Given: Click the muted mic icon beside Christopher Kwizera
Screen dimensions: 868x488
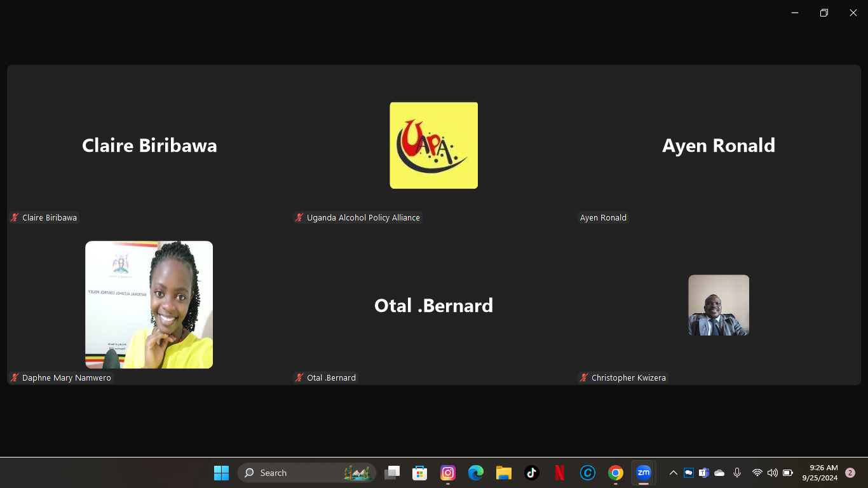Looking at the screenshot, I should point(584,377).
